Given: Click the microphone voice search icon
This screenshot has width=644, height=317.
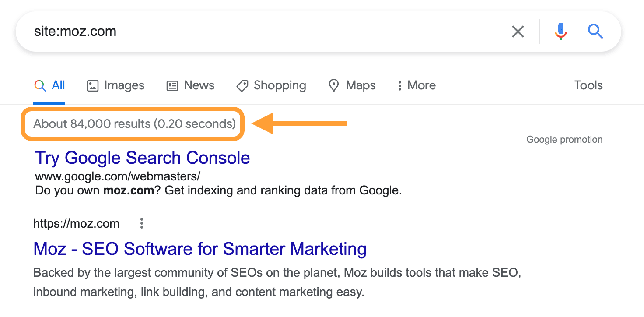Looking at the screenshot, I should tap(560, 31).
